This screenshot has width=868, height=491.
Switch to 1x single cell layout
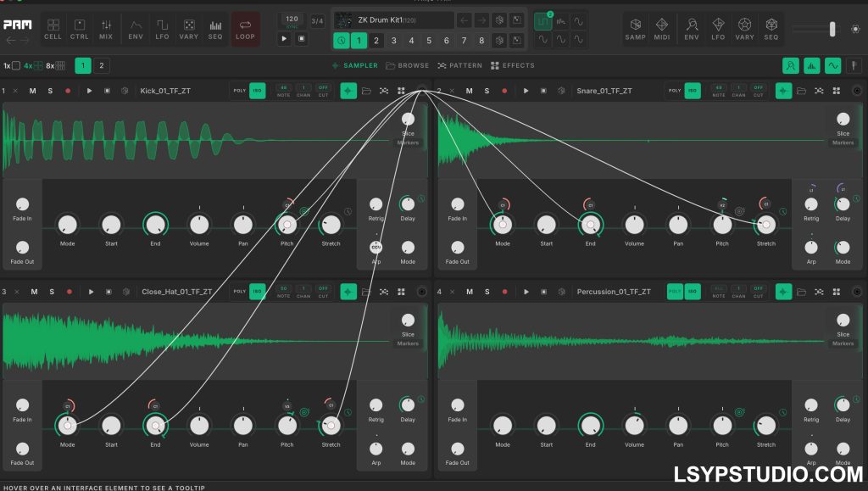click(12, 66)
